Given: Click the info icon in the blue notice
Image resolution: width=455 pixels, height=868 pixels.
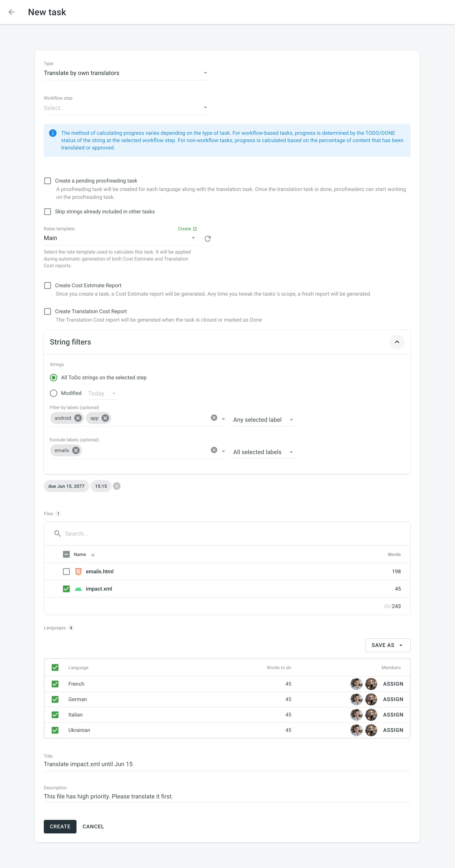Looking at the screenshot, I should (x=53, y=133).
